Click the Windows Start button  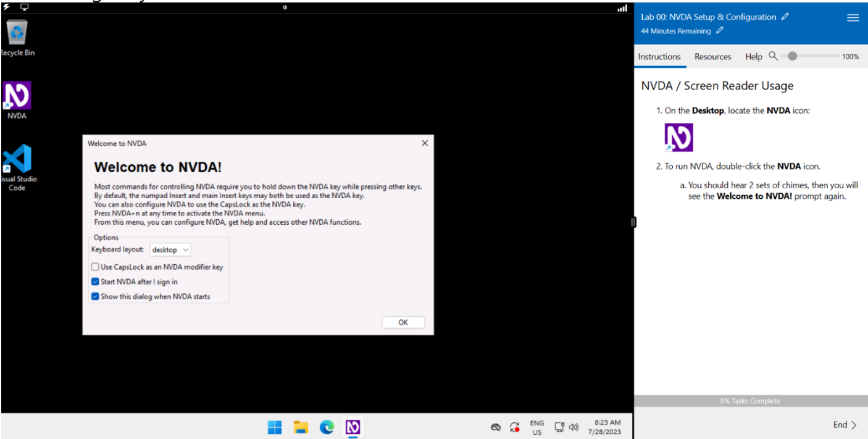point(275,427)
